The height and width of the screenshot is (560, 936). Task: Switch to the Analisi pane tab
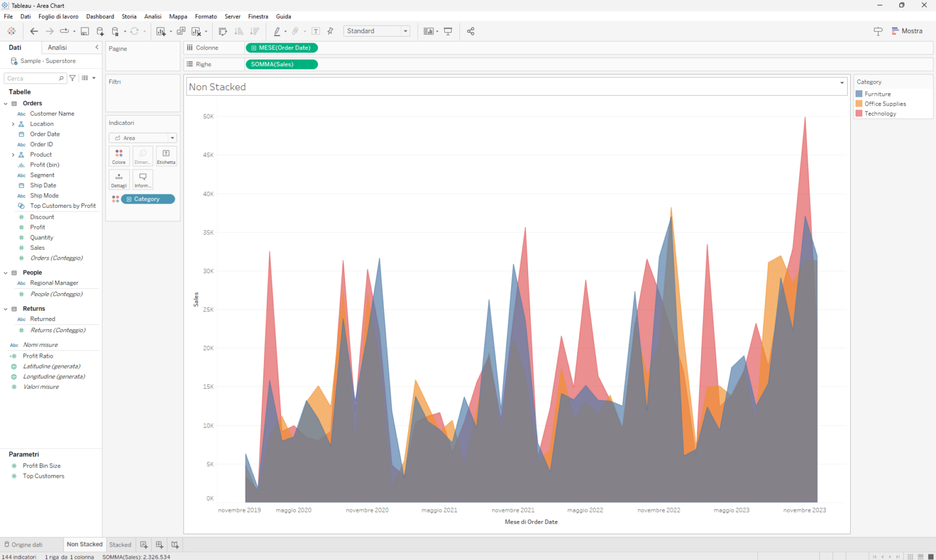[x=57, y=48]
